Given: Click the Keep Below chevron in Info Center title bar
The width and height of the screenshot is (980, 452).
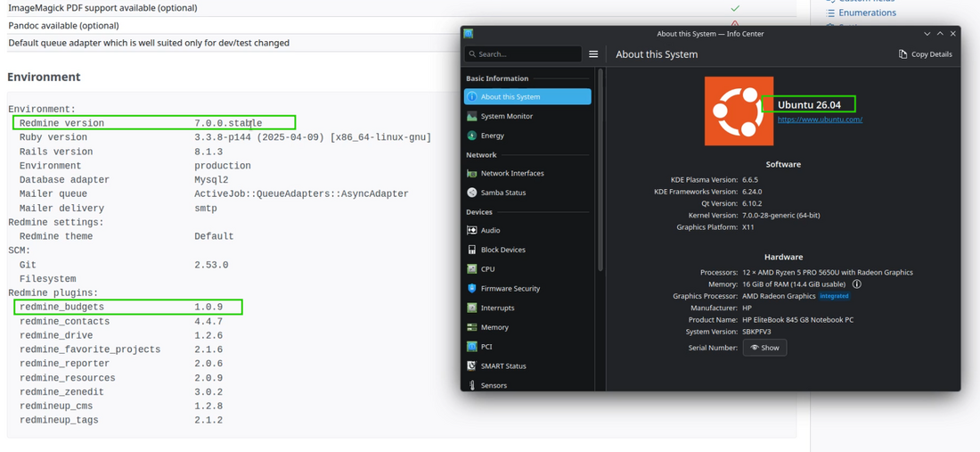Looking at the screenshot, I should coord(927,34).
